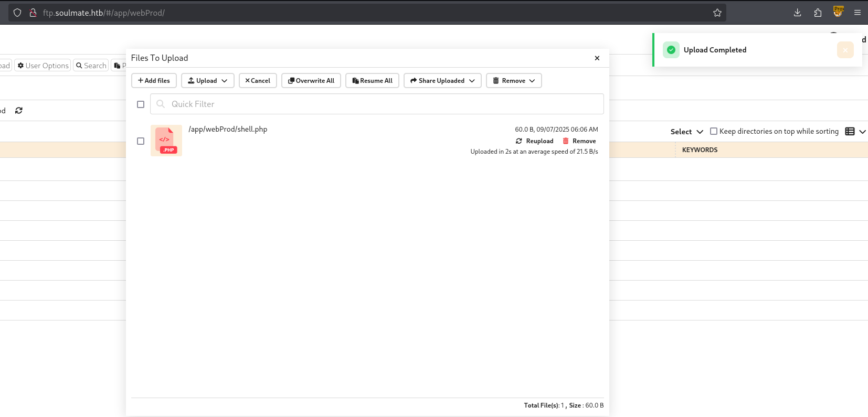Open browser downloads icon

797,13
